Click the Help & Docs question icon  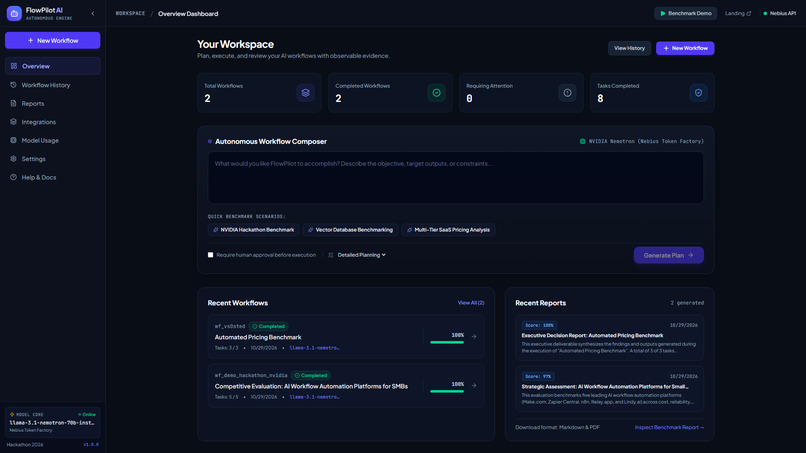point(13,177)
